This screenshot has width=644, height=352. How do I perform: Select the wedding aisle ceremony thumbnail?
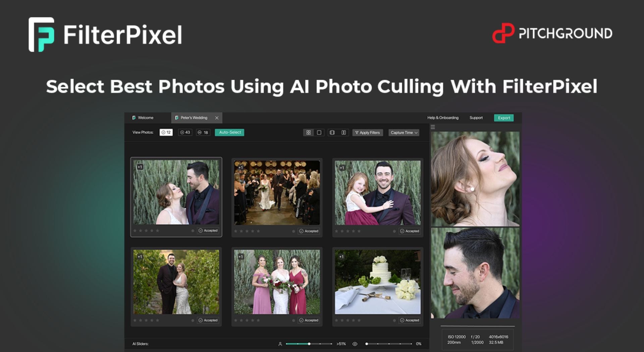point(277,193)
